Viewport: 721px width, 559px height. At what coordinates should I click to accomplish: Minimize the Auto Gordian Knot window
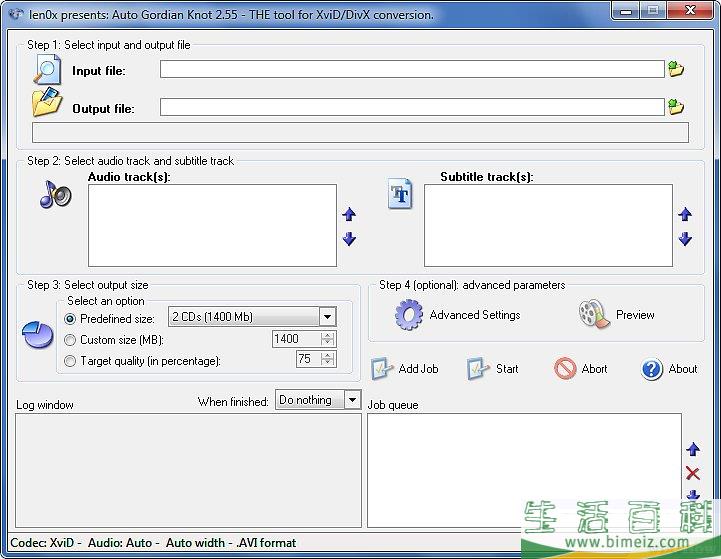point(626,11)
